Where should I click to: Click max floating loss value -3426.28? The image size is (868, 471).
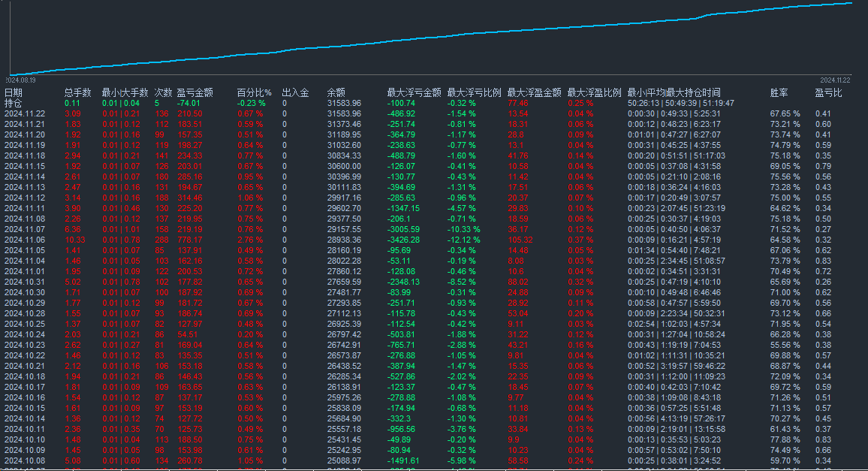403,240
